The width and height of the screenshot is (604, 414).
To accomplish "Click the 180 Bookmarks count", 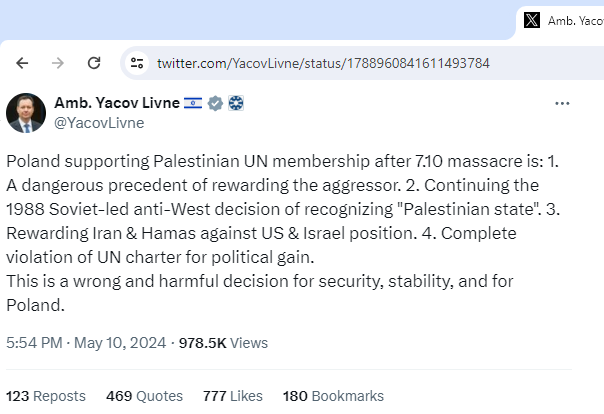I will tap(333, 396).
